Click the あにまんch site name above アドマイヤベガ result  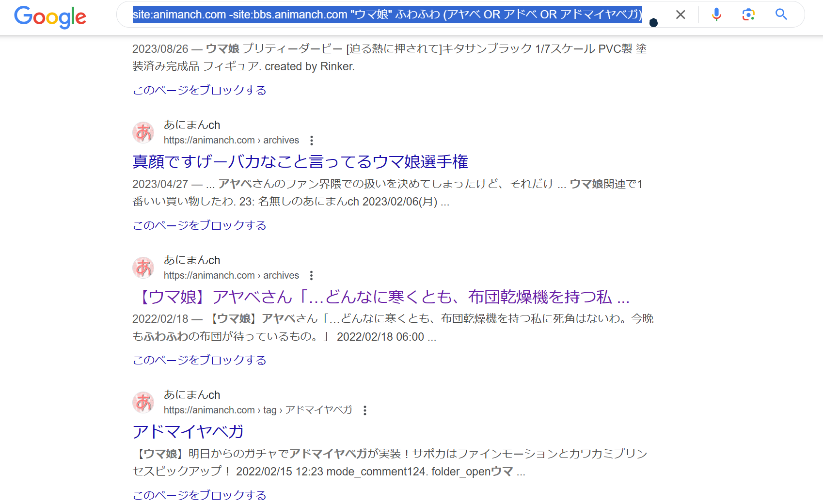192,395
